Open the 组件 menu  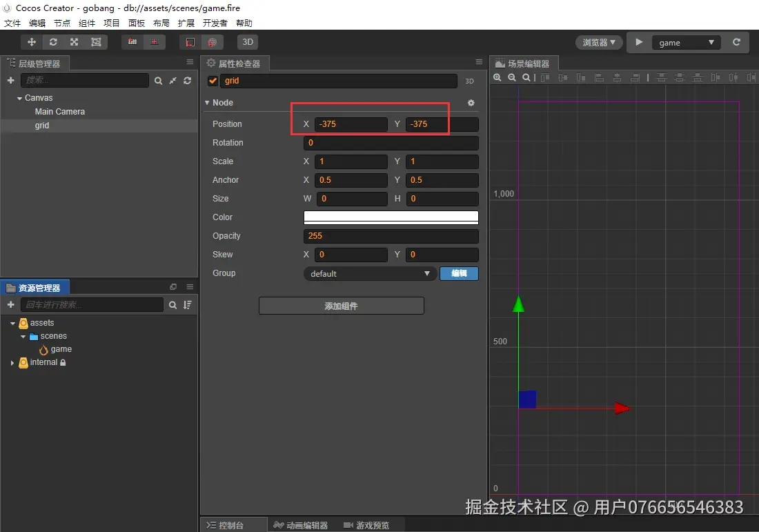87,23
